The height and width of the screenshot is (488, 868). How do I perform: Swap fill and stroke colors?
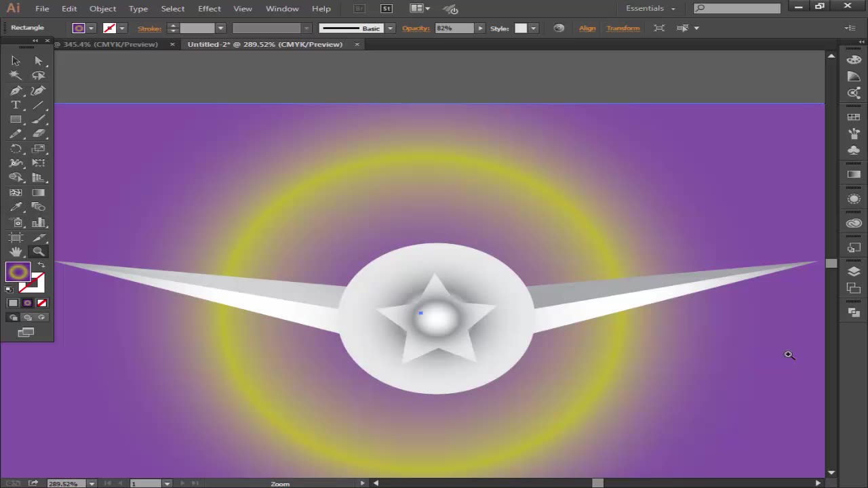tap(41, 265)
